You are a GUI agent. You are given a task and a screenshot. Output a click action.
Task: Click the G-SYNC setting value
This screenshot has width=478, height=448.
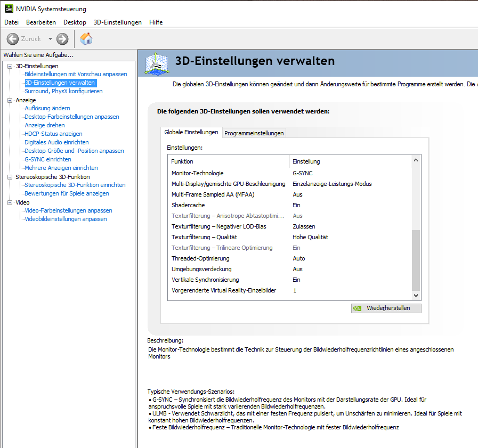[x=303, y=173]
